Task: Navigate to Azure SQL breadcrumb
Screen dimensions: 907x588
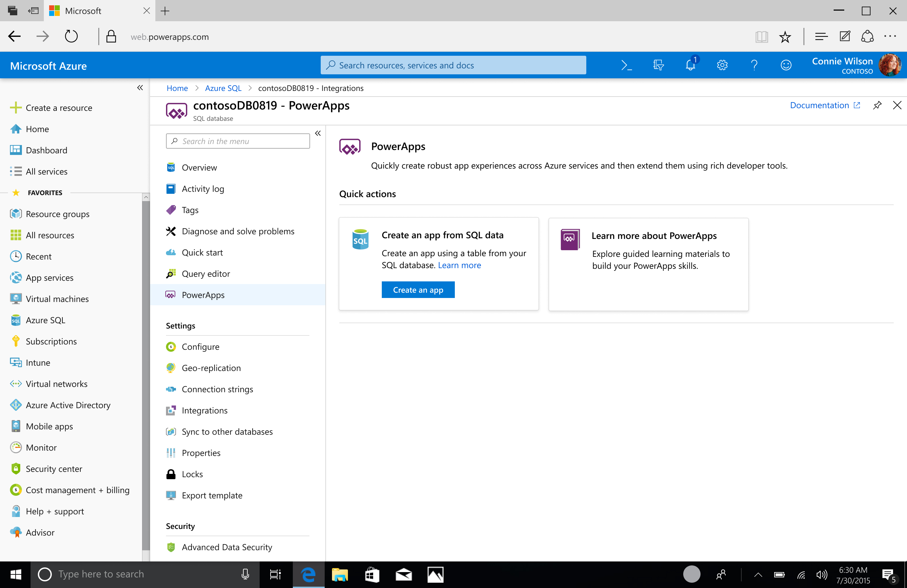Action: (223, 88)
